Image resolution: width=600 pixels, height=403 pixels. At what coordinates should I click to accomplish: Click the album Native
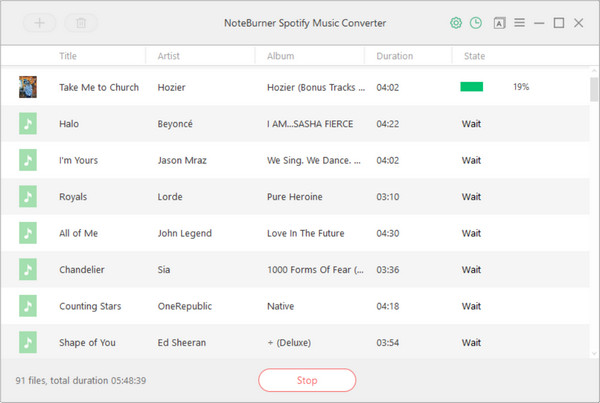[x=280, y=306]
